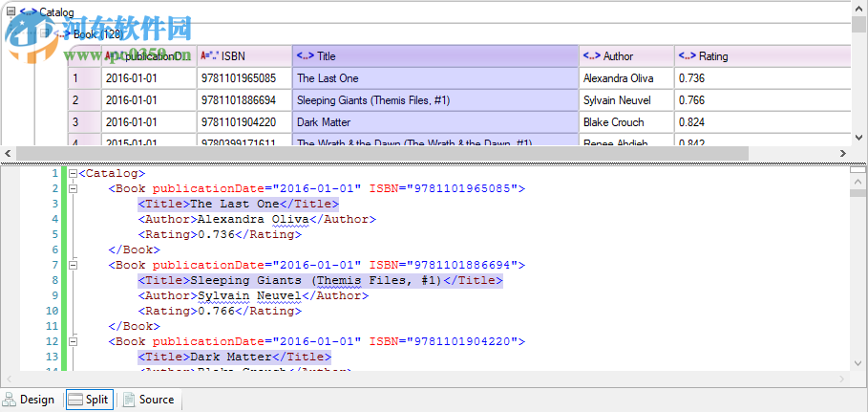Click the cell 'The Last One'
868x412 pixels.
click(x=435, y=78)
